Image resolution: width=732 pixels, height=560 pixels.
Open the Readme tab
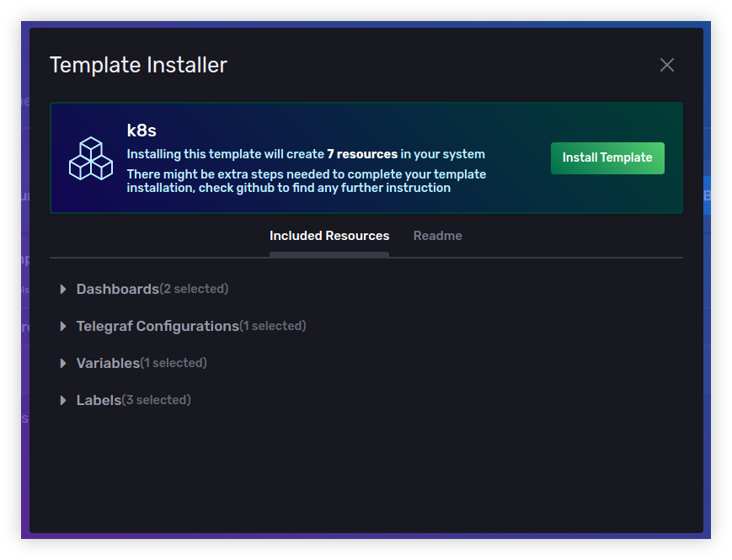437,236
